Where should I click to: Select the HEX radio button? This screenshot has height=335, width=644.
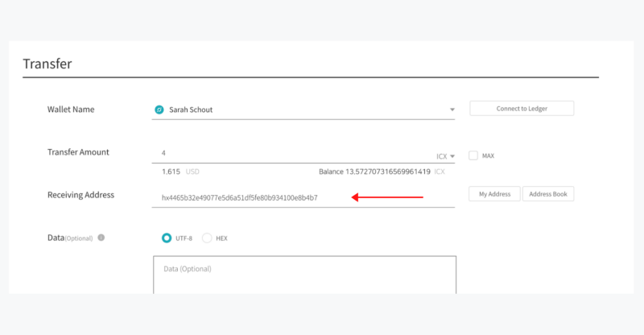207,238
